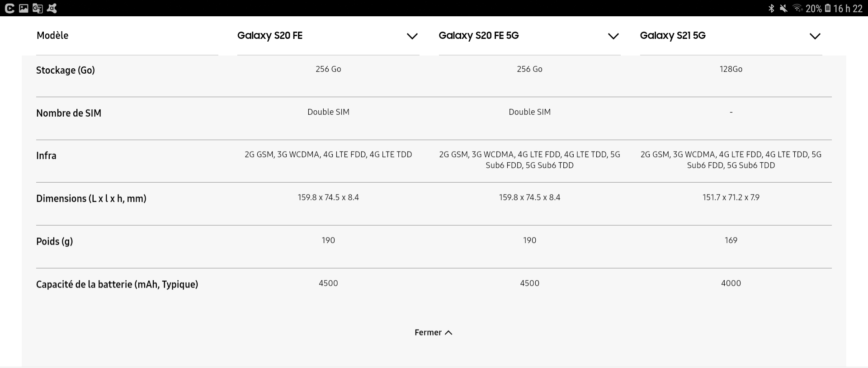Viewport: 868px width, 368px height.
Task: Tap the battery status icon
Action: pyautogui.click(x=828, y=8)
